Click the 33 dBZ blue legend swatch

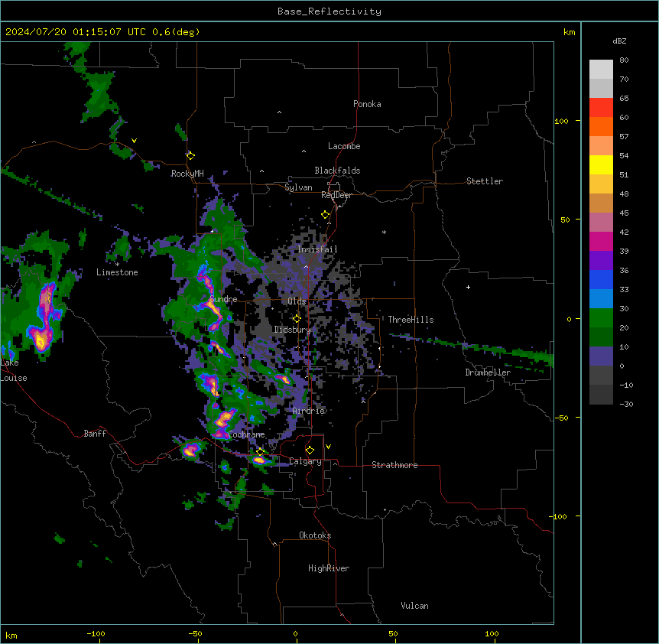point(601,299)
